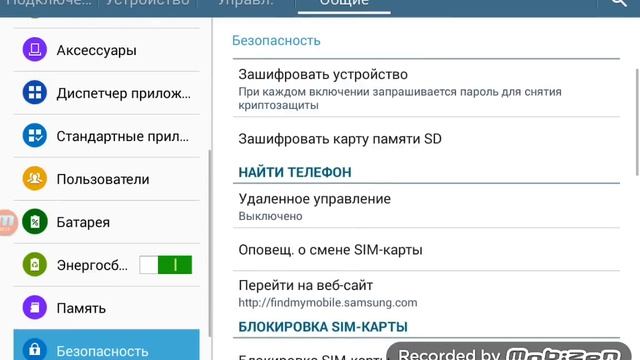The image size is (640, 360).
Task: Select the highlighted Безопасность sidebar item
Action: [x=107, y=345]
